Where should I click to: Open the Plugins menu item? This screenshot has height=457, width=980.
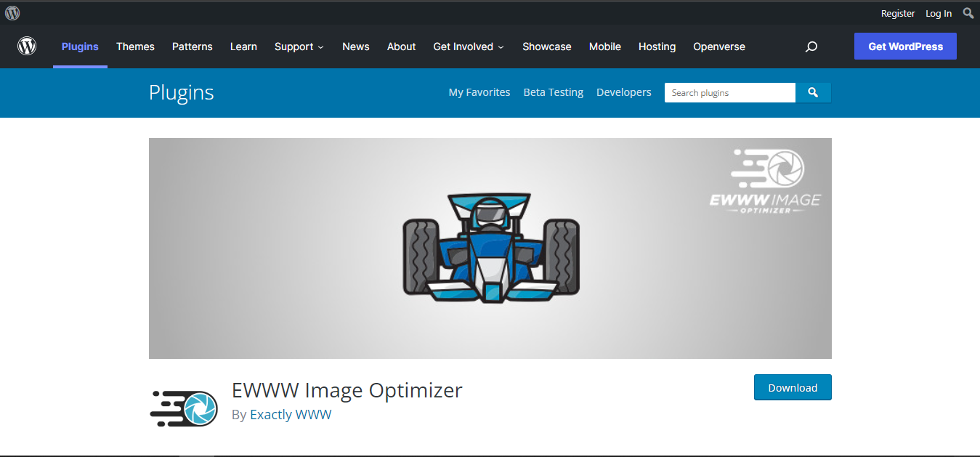click(x=80, y=46)
